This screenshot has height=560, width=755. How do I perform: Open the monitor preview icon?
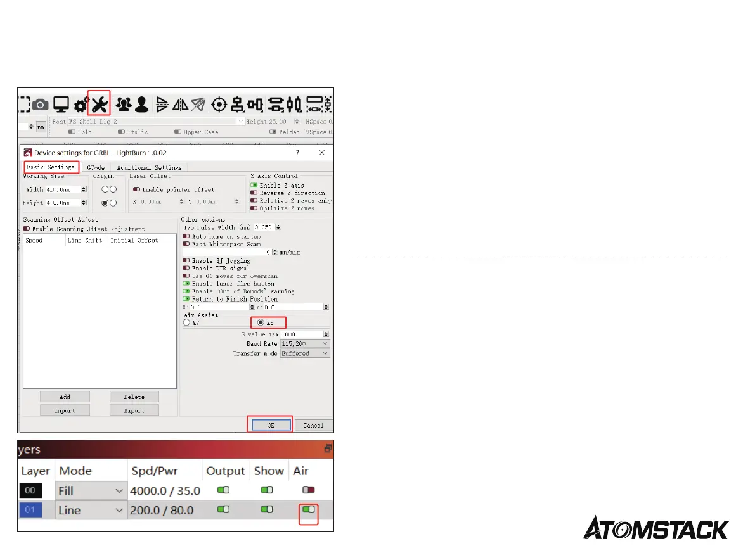(x=61, y=104)
